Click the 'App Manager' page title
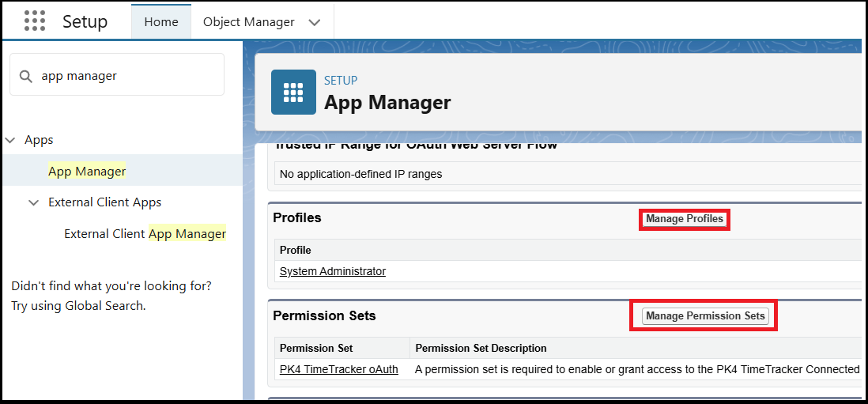 pos(387,103)
